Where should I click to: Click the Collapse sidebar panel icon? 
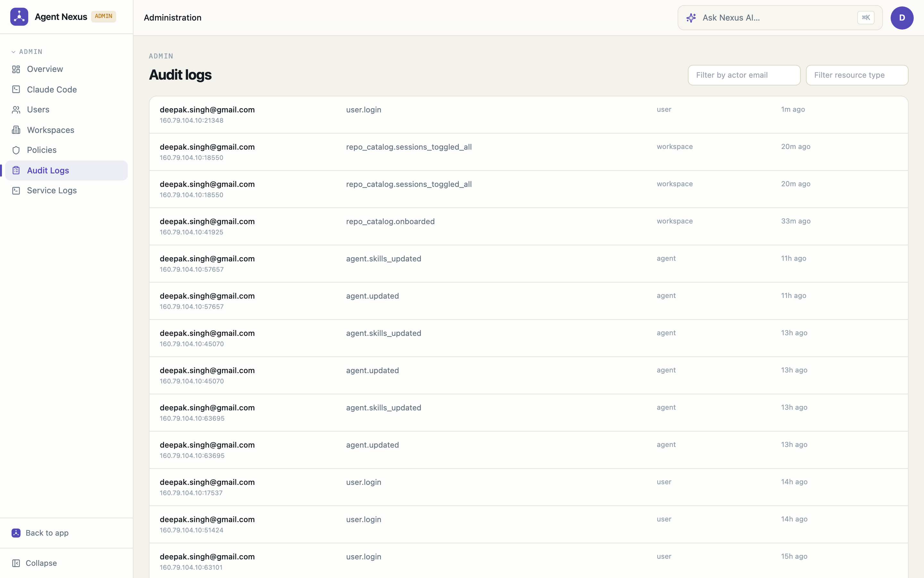pyautogui.click(x=16, y=563)
